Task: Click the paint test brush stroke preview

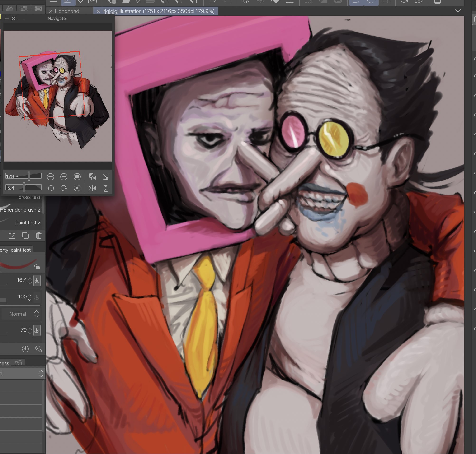Action: tap(22, 264)
